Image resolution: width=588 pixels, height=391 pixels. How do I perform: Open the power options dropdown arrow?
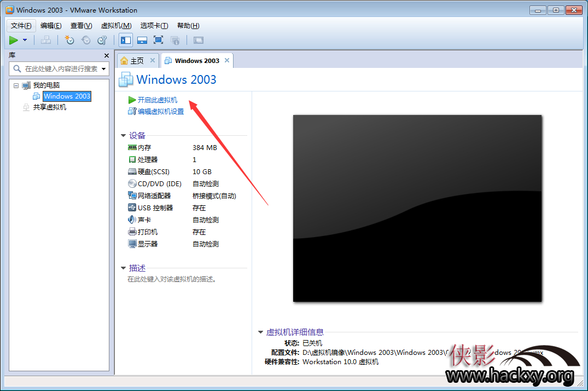coord(25,40)
